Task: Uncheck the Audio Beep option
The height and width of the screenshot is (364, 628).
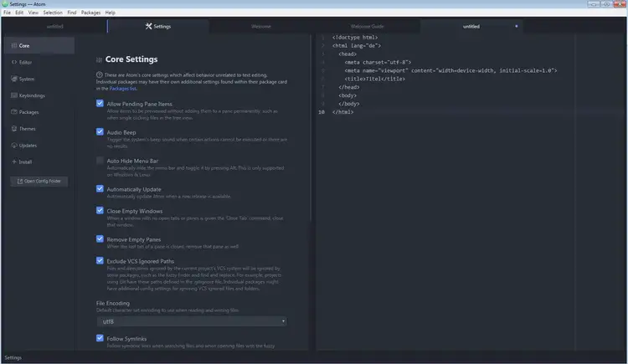Action: pyautogui.click(x=100, y=131)
